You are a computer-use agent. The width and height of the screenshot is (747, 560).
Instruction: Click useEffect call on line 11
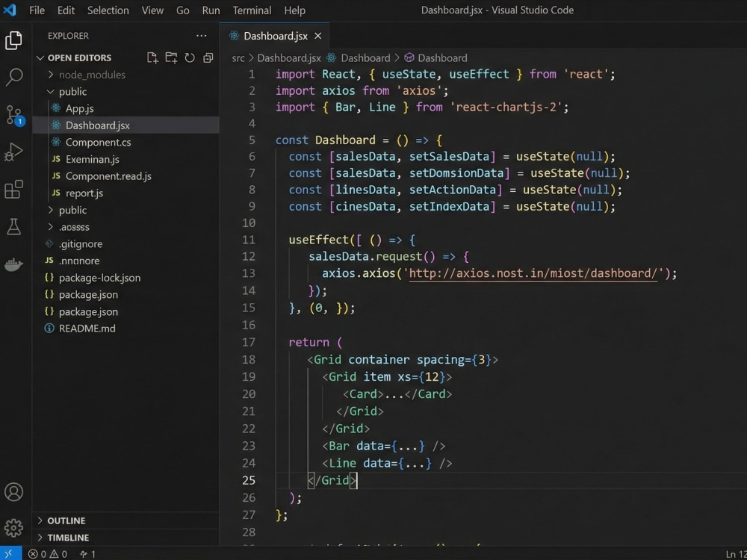click(319, 240)
